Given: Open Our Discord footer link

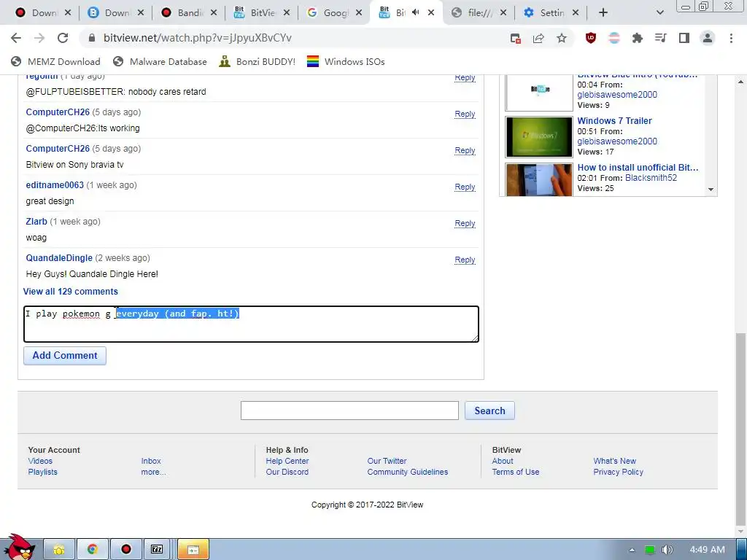Looking at the screenshot, I should click(x=287, y=472).
